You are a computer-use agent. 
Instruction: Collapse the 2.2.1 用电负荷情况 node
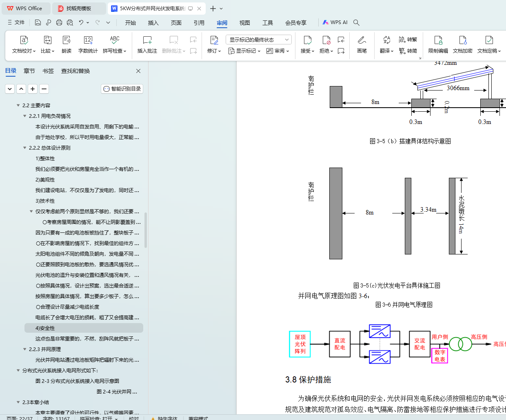24,116
